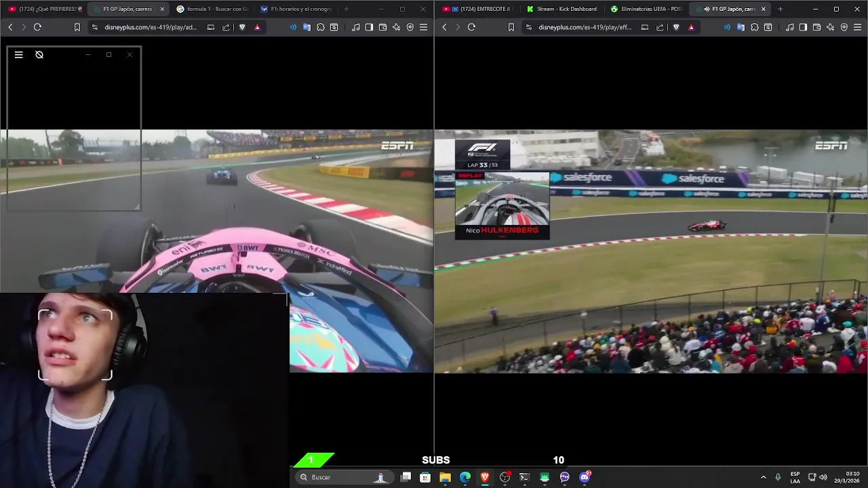Open Brave Wallet in left browser
Screen dimensions: 868x488
pos(382,27)
